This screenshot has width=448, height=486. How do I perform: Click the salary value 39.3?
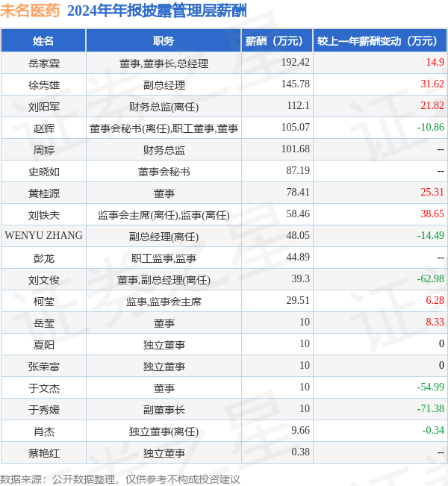point(300,278)
